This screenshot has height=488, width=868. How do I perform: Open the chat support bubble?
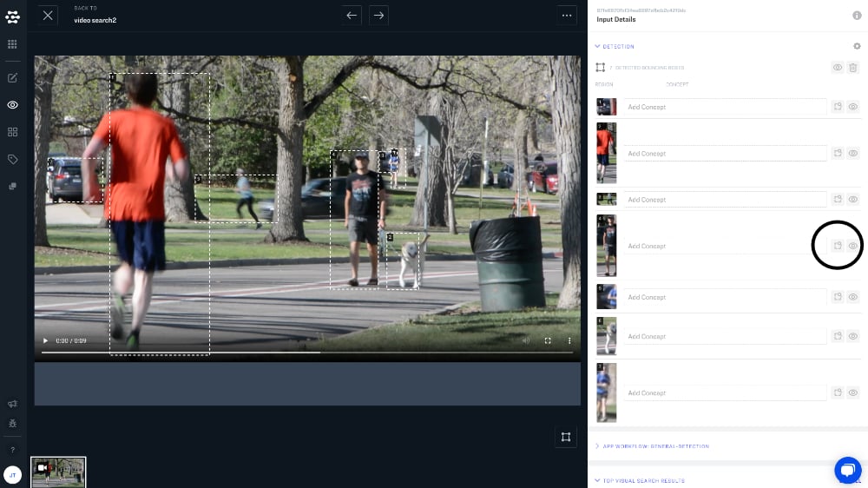[x=847, y=470]
